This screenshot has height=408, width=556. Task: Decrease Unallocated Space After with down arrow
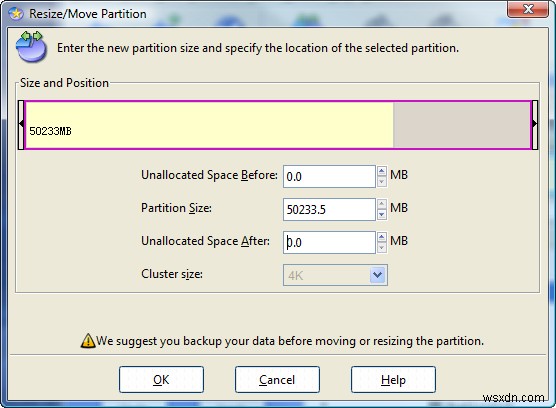(382, 247)
